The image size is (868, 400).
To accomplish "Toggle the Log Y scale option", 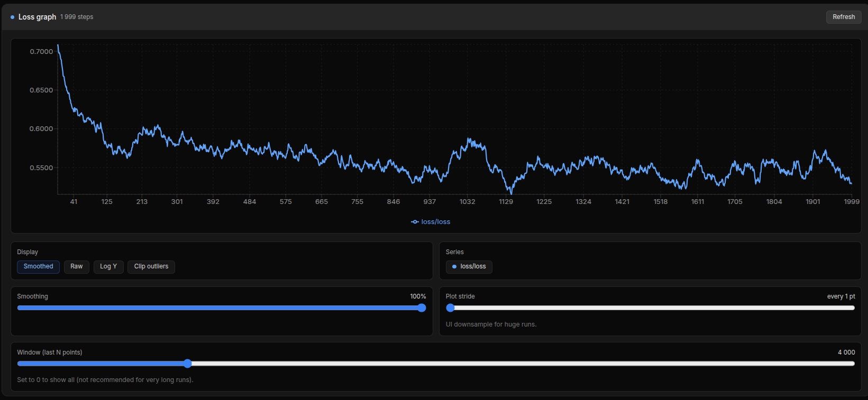I will click(x=108, y=266).
